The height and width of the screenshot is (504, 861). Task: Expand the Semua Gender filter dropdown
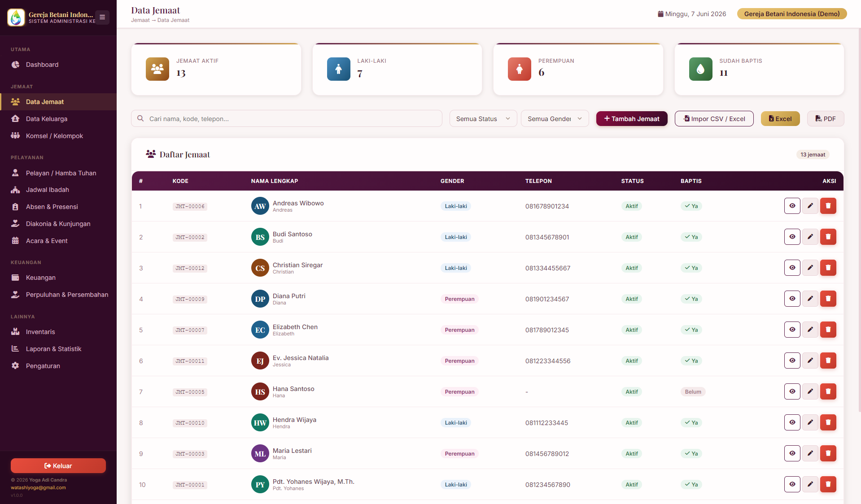point(555,118)
